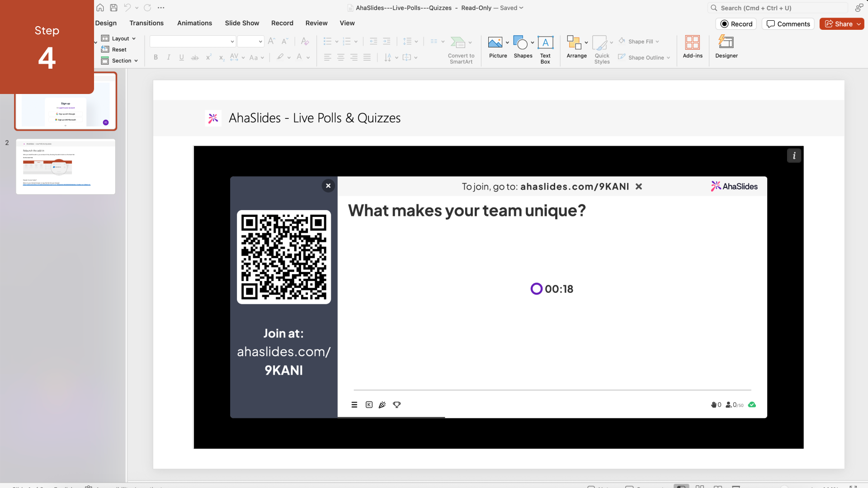Toggle italic text formatting
The height and width of the screenshot is (488, 868).
click(x=169, y=57)
